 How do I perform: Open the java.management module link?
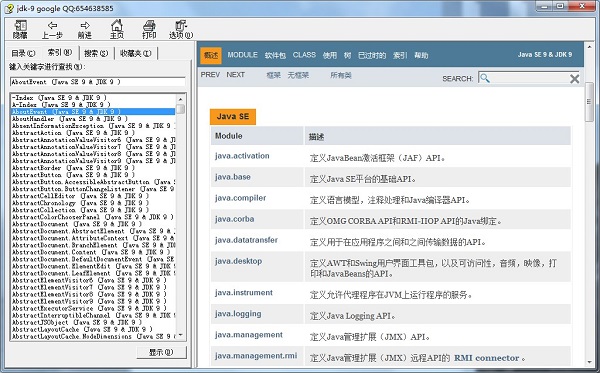click(249, 335)
